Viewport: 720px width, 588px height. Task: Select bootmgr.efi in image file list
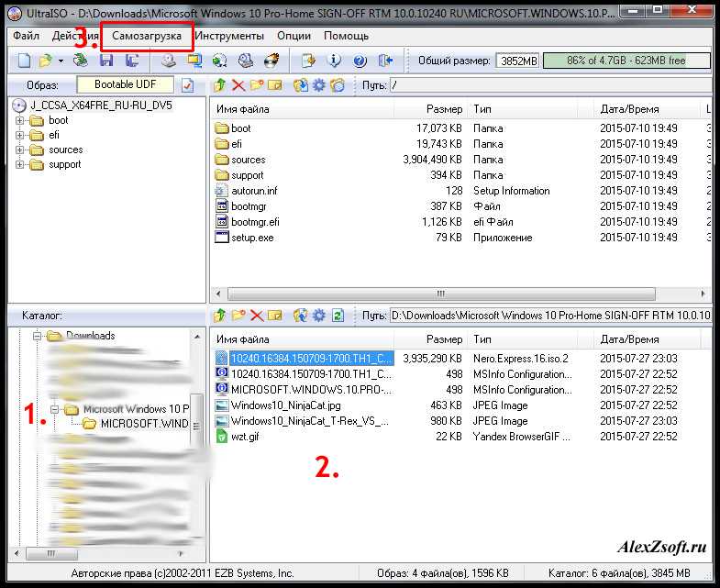click(255, 222)
